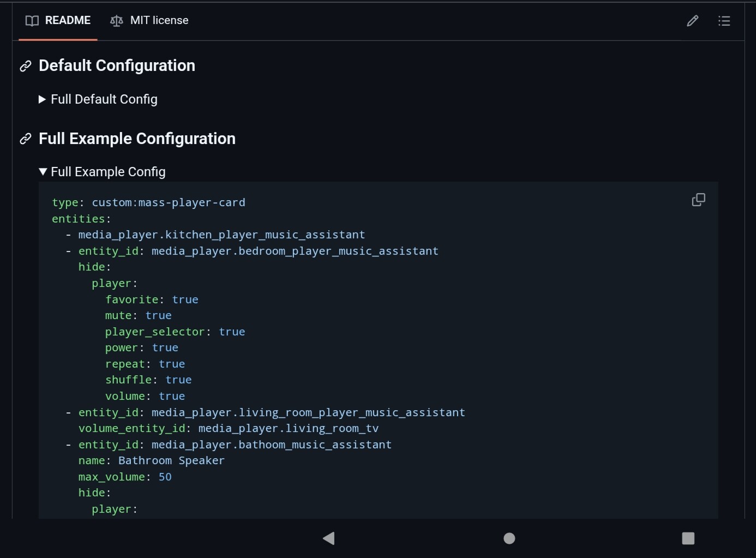Click the max_volume value 50
This screenshot has width=756, height=558.
pos(165,477)
